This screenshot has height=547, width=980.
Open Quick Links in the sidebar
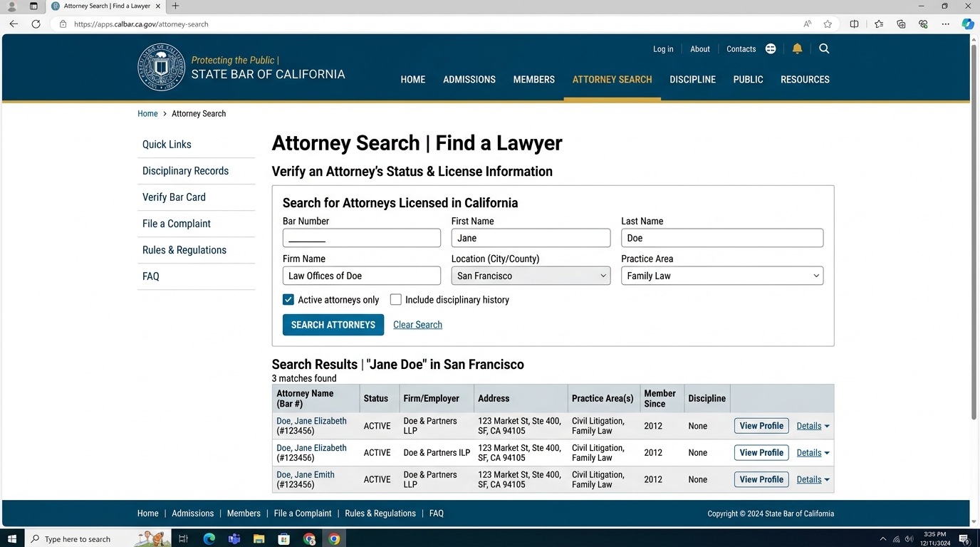pos(167,145)
